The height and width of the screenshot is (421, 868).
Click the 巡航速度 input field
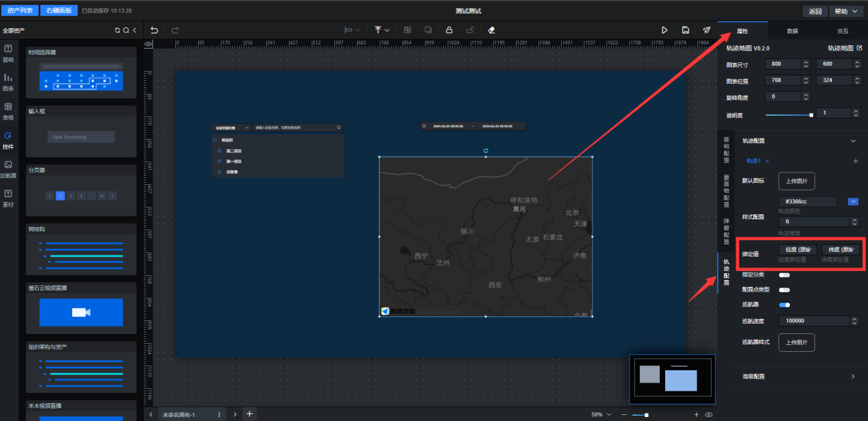(x=813, y=321)
